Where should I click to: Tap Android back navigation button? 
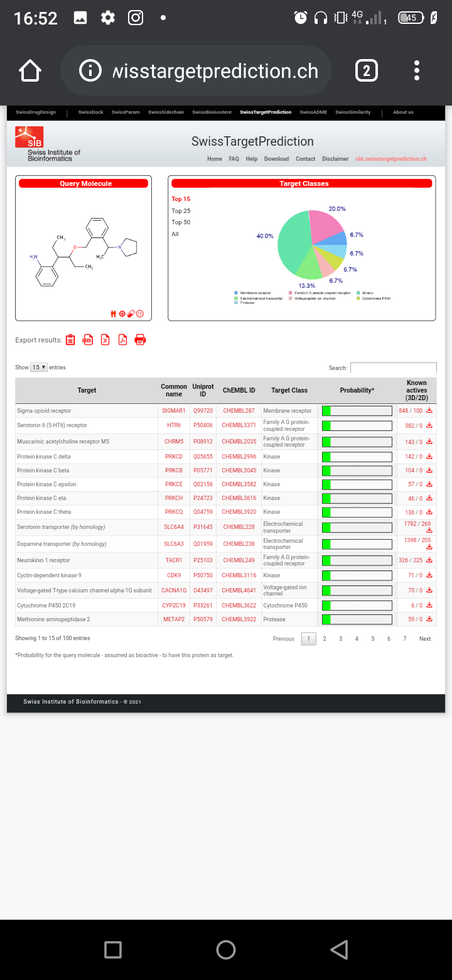pyautogui.click(x=339, y=950)
